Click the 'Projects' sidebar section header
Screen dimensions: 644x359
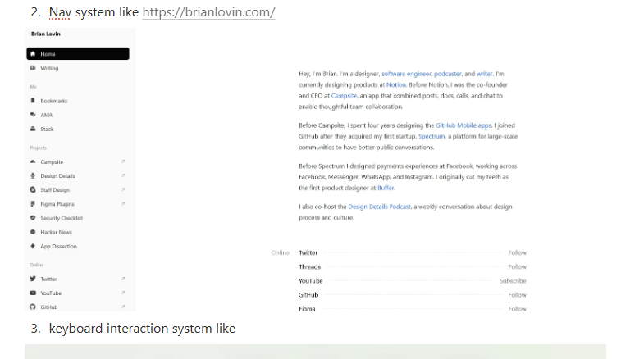click(39, 148)
